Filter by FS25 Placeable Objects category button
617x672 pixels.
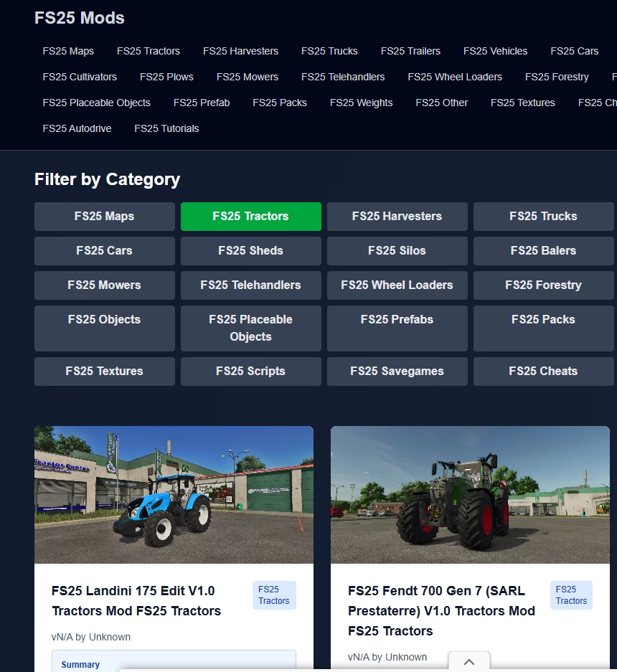click(251, 328)
